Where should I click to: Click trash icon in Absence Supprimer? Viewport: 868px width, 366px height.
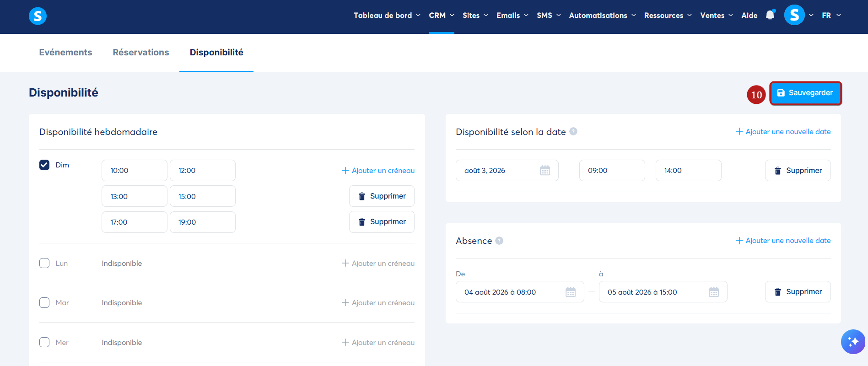(777, 292)
